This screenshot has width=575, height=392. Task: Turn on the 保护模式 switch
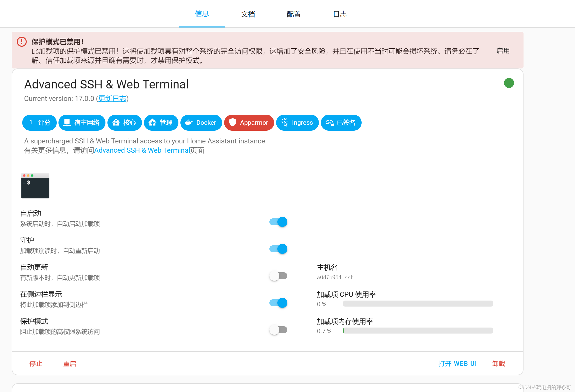click(278, 330)
